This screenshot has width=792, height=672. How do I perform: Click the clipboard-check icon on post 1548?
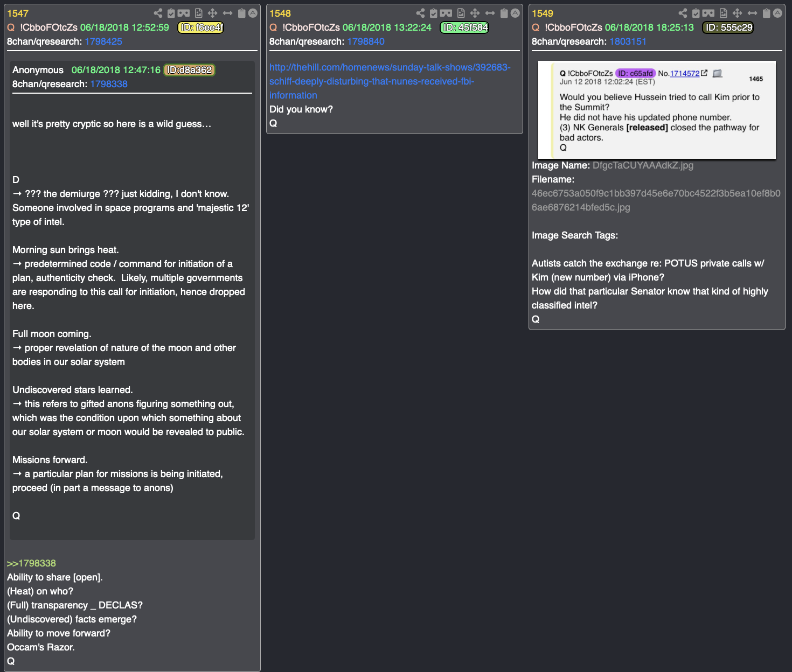point(434,13)
